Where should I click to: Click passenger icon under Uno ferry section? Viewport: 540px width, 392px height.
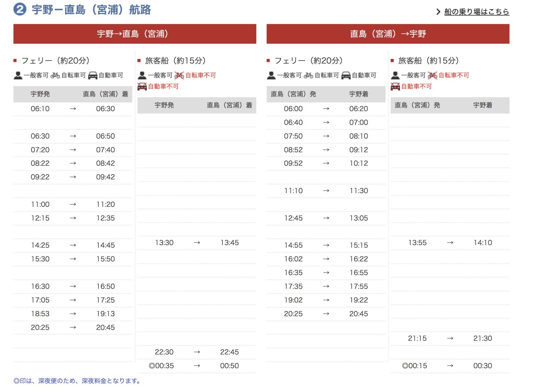[x=18, y=75]
